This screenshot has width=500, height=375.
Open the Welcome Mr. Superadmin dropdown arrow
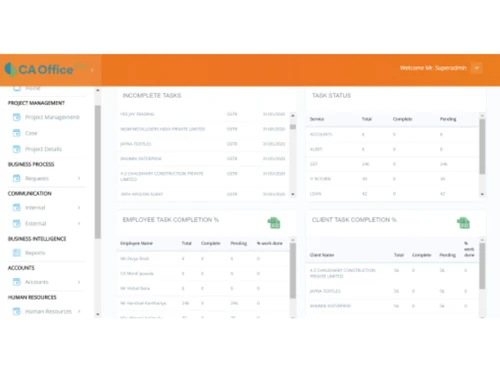(x=477, y=68)
